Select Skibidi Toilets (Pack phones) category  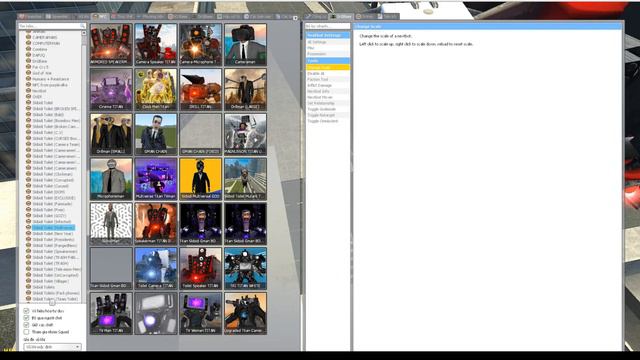[x=56, y=293]
